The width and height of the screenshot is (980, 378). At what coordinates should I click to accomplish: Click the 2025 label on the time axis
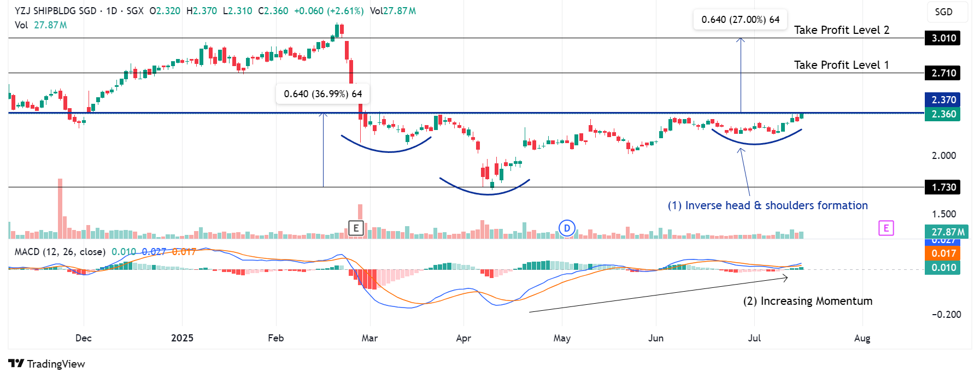(x=182, y=338)
